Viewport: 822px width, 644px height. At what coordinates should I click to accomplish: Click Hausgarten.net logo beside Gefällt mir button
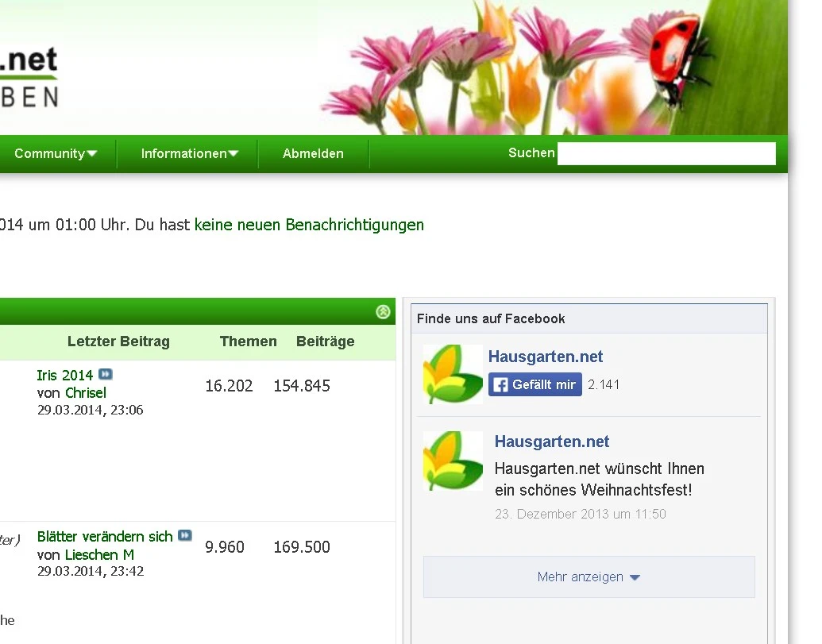point(453,374)
